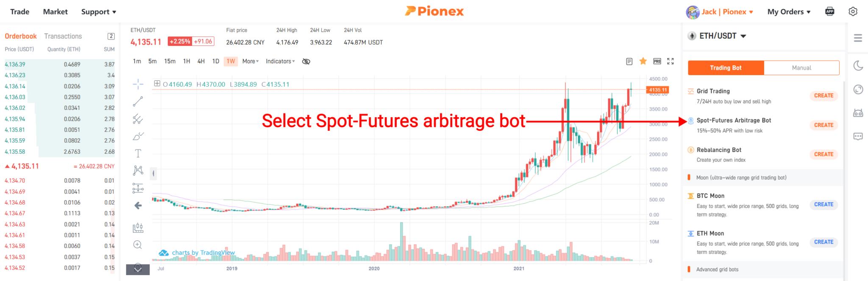Enable PRO chart mode
The width and height of the screenshot is (868, 281).
657,61
